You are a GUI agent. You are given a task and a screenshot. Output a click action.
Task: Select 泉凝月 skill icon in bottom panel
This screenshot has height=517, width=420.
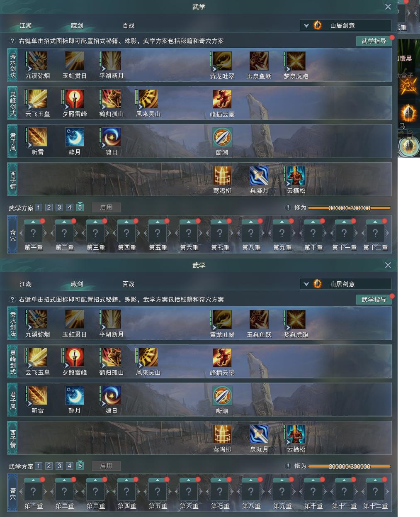[x=259, y=434]
